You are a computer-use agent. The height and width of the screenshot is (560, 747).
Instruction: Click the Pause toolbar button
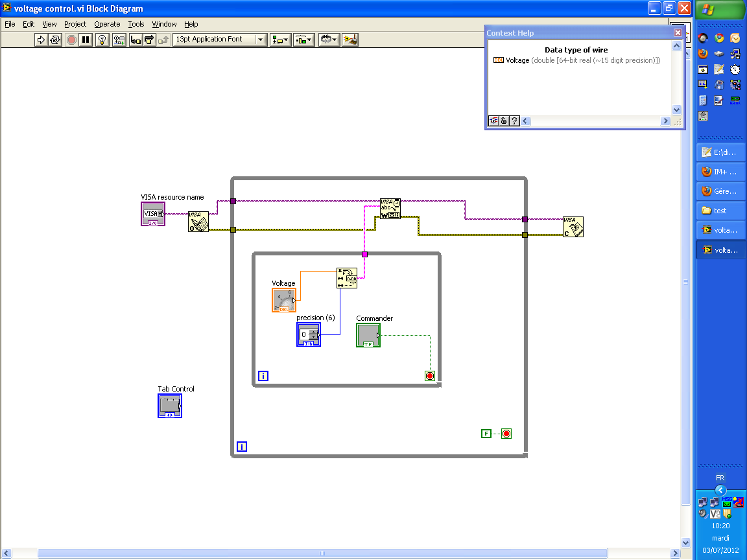click(86, 40)
